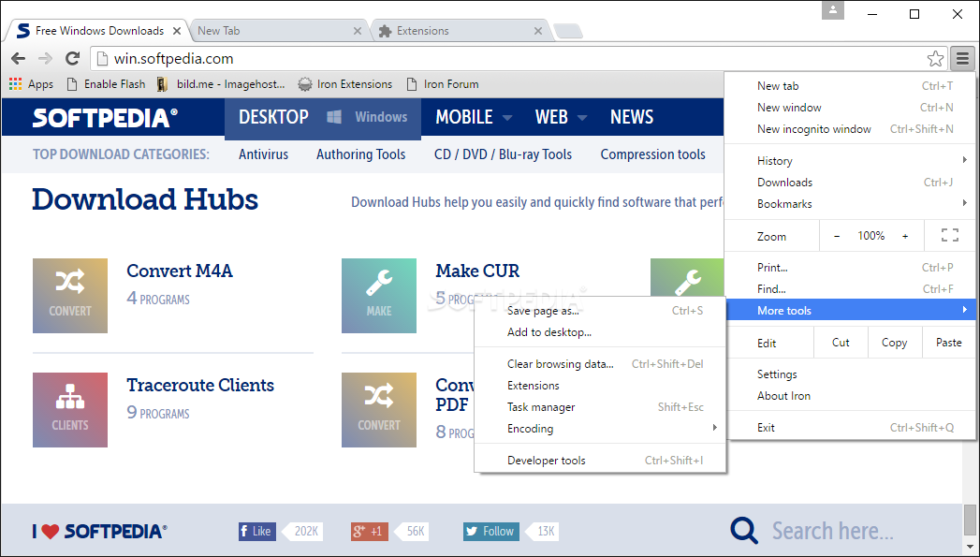The height and width of the screenshot is (557, 980).
Task: Open the WEB dropdown in Softpedia nav
Action: (562, 117)
